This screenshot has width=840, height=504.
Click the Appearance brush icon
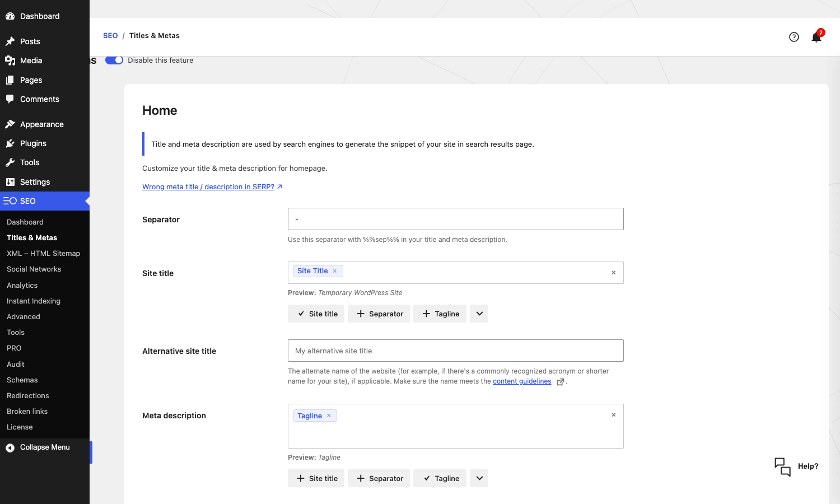click(10, 124)
